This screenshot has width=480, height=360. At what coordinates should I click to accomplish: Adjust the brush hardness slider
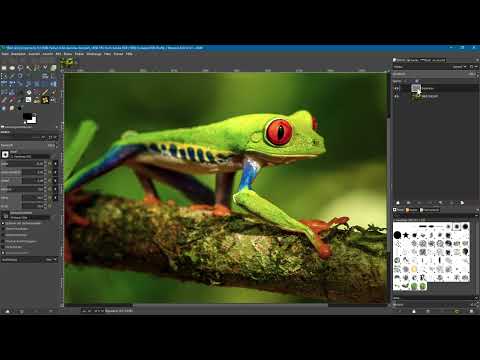tap(22, 198)
